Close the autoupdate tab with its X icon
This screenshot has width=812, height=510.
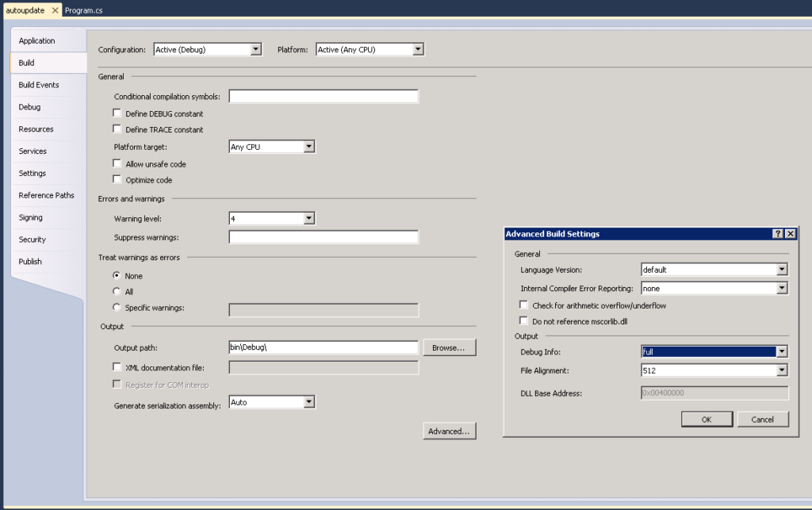56,11
